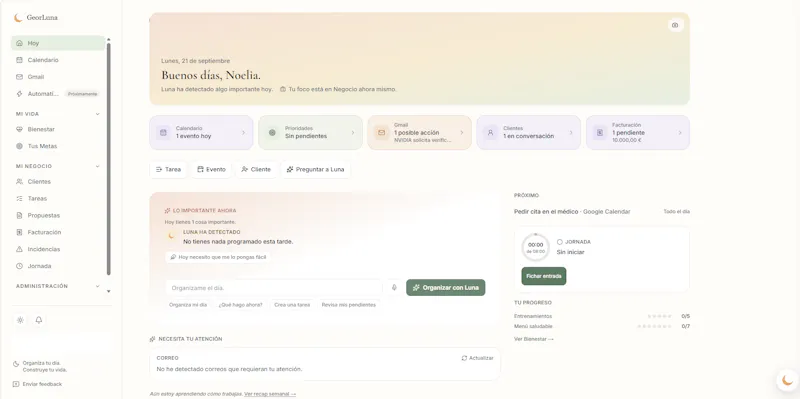
Task: Click Preguntar a Luna button
Action: tap(315, 169)
